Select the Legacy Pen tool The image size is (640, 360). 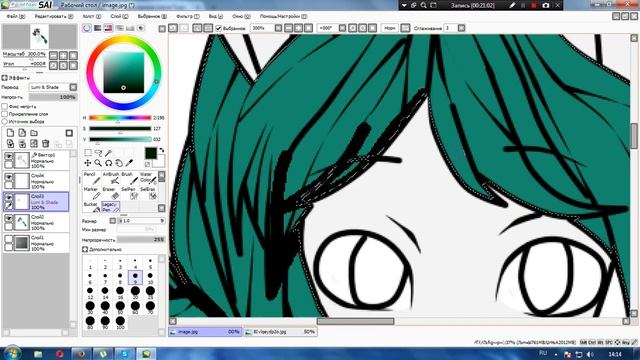pos(110,207)
